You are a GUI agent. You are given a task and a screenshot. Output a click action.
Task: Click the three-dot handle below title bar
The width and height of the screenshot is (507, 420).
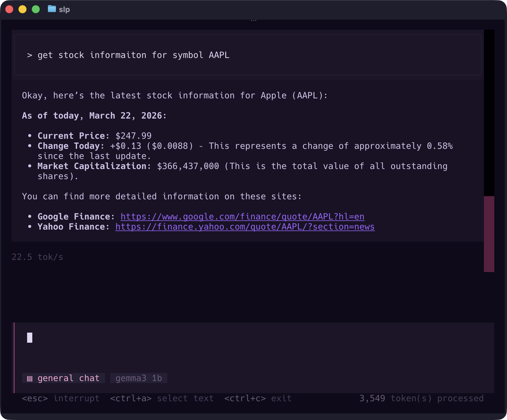point(253,20)
